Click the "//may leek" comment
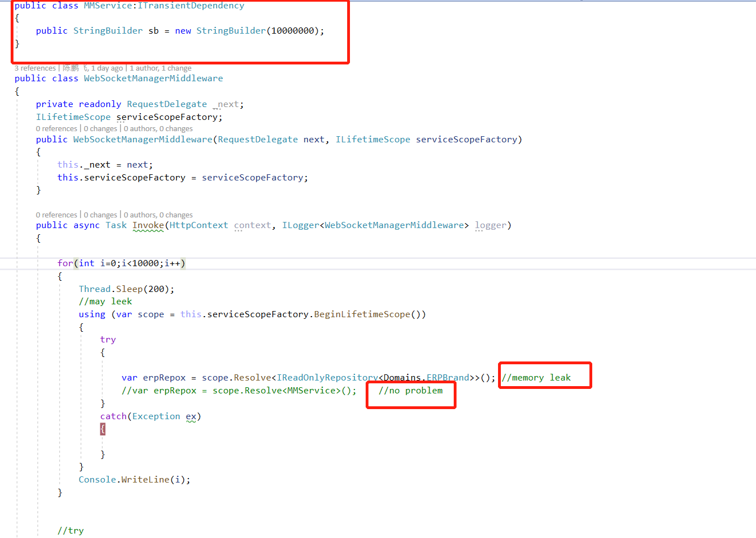Viewport: 756px width, 538px height. (x=105, y=301)
